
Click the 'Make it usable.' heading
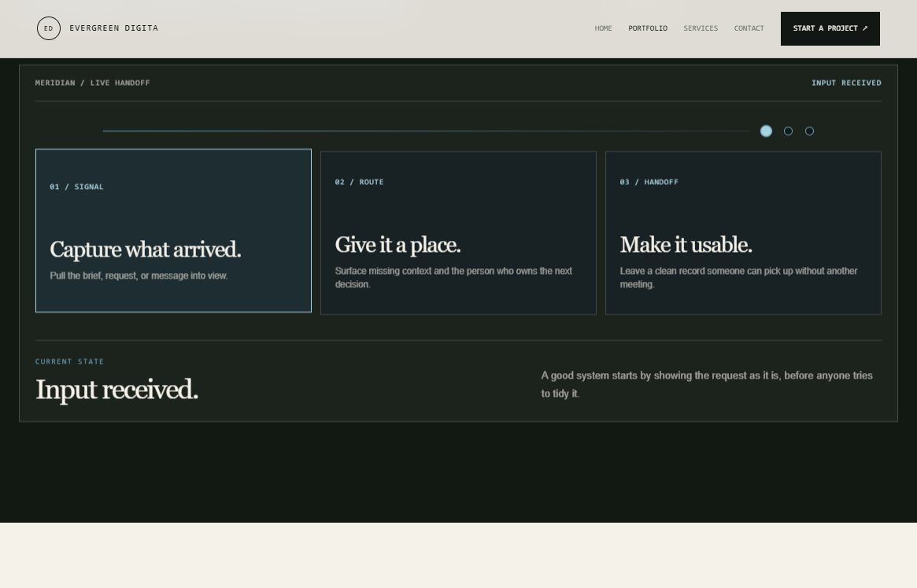point(686,245)
